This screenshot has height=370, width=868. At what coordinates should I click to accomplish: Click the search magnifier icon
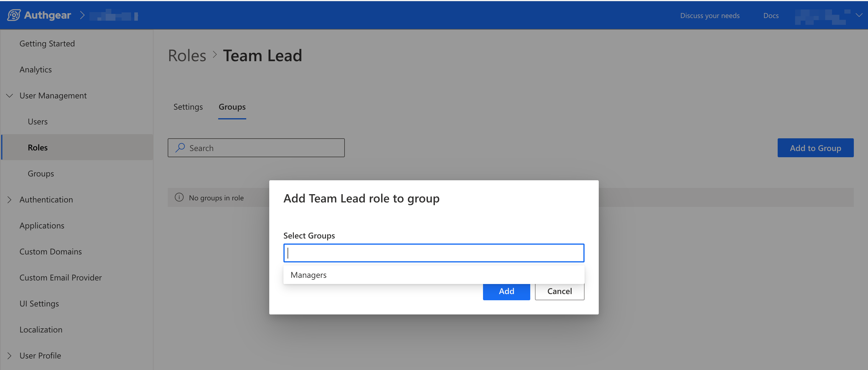pyautogui.click(x=180, y=148)
